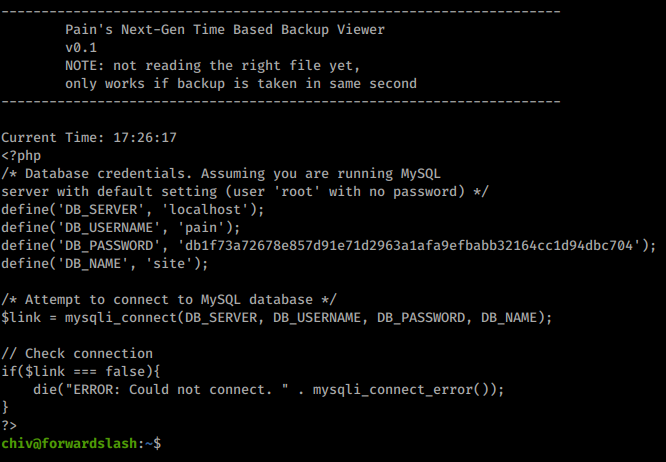Click the 'only works if backup' line
This screenshot has height=462, width=666.
(x=240, y=83)
